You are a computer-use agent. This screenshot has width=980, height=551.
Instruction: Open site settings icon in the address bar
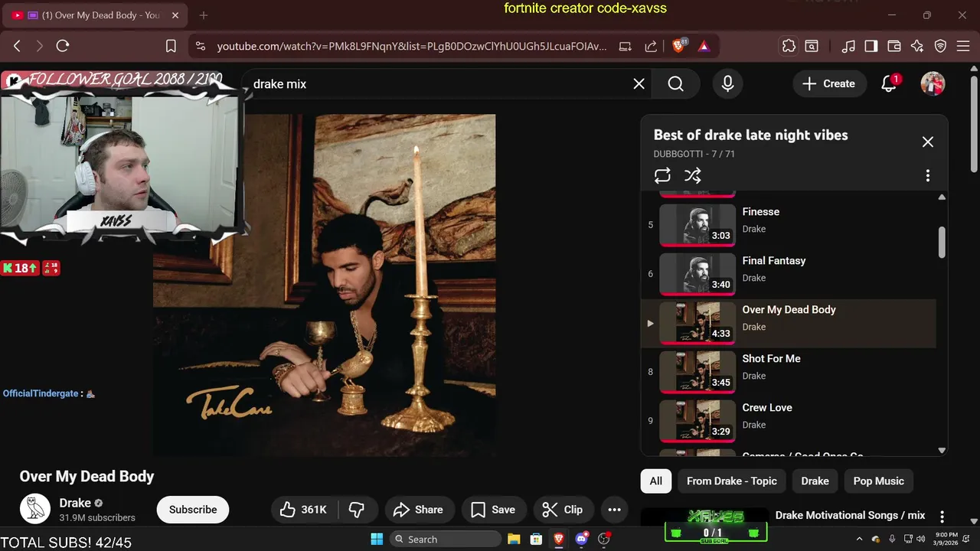201,46
